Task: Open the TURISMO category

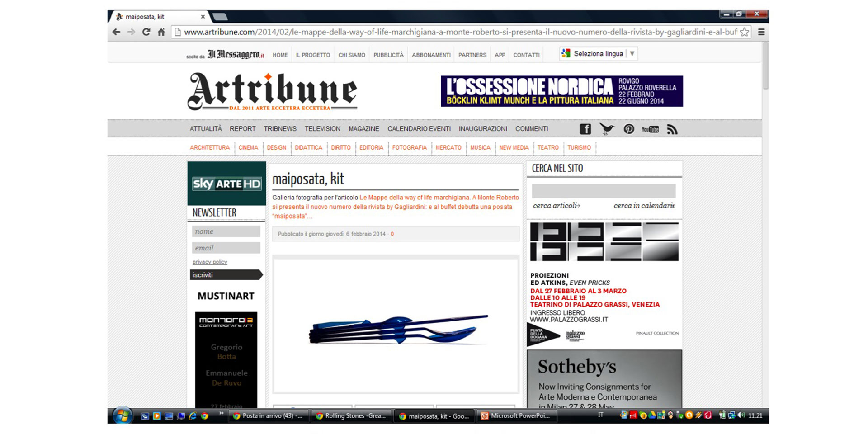Action: click(579, 148)
